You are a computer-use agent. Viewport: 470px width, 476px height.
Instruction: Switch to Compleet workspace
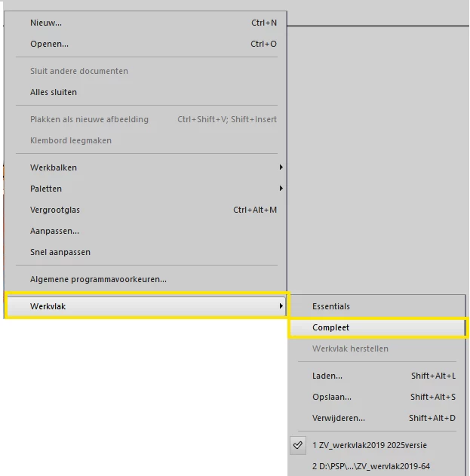point(376,327)
